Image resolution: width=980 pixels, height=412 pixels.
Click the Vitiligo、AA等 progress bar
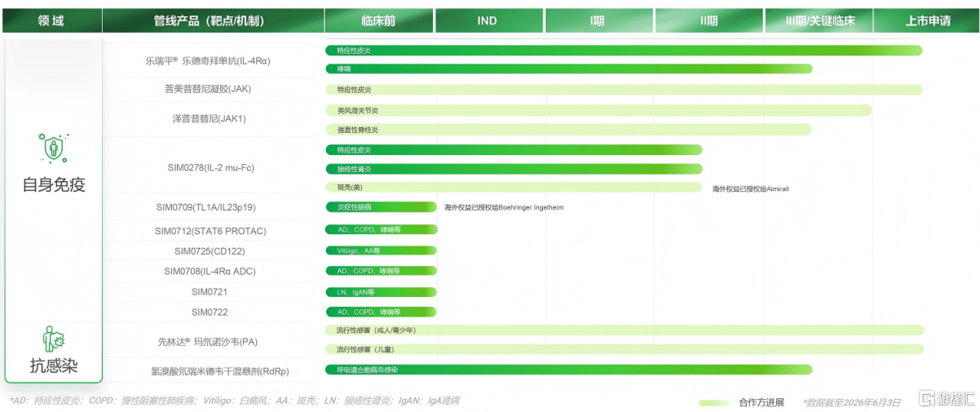pos(382,250)
